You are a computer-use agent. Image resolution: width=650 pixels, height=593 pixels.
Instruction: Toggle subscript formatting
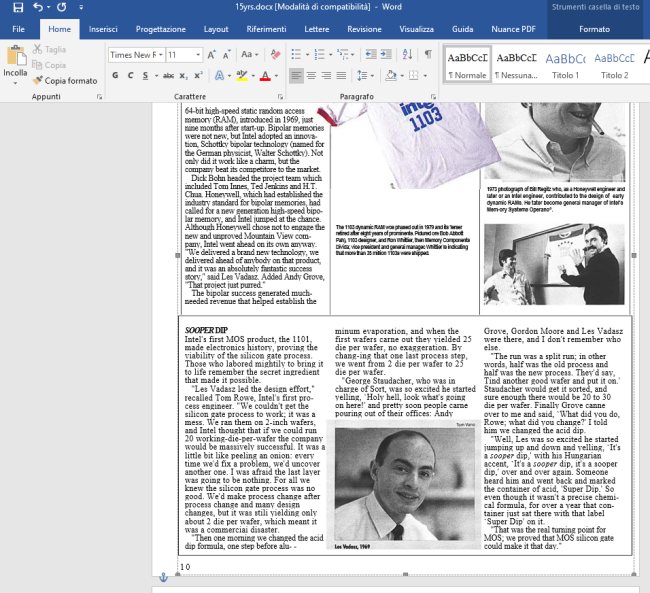pyautogui.click(x=183, y=75)
